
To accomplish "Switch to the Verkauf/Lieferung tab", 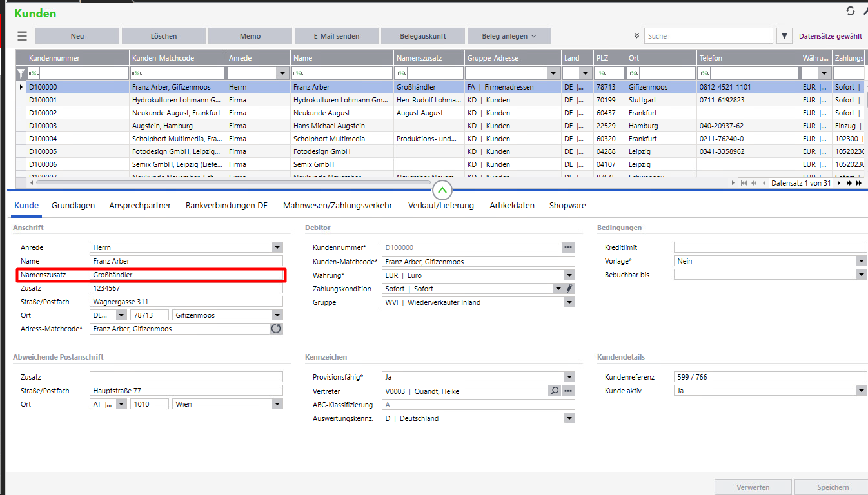I will click(441, 206).
